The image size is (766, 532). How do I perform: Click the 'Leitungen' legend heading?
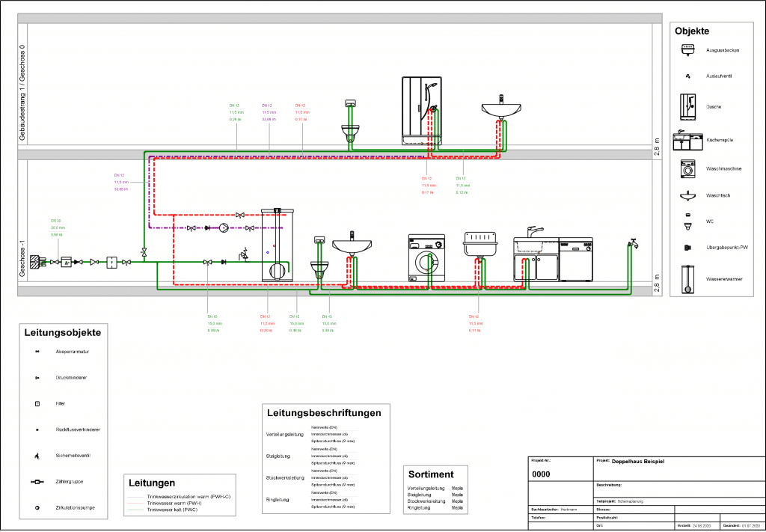152,483
